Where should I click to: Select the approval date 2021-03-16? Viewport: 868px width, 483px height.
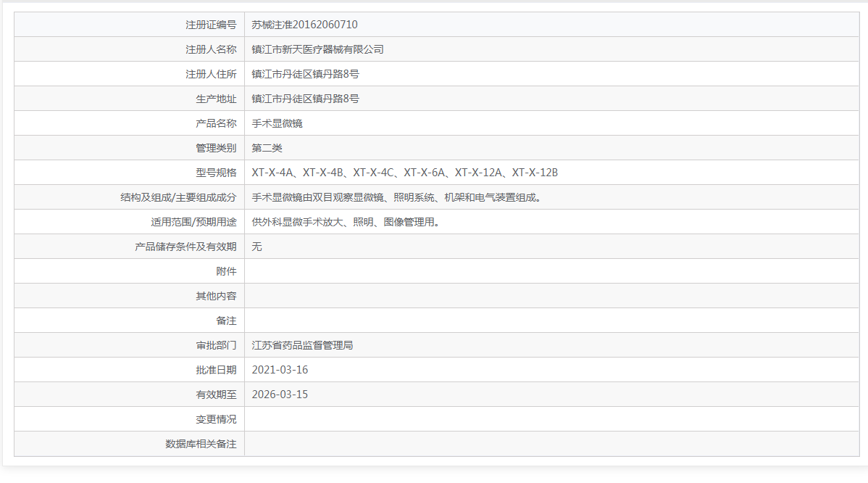(280, 370)
